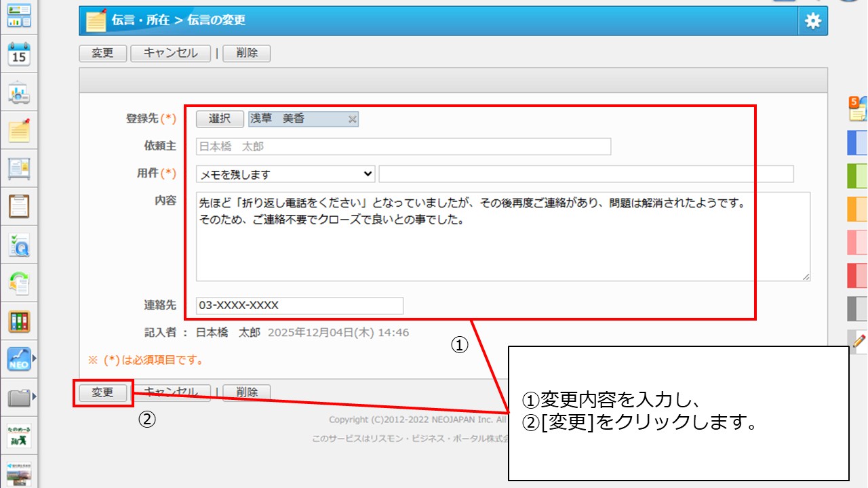Viewport: 868px width, 488px height.
Task: Click the 選択 button for 登録先
Action: (x=220, y=119)
